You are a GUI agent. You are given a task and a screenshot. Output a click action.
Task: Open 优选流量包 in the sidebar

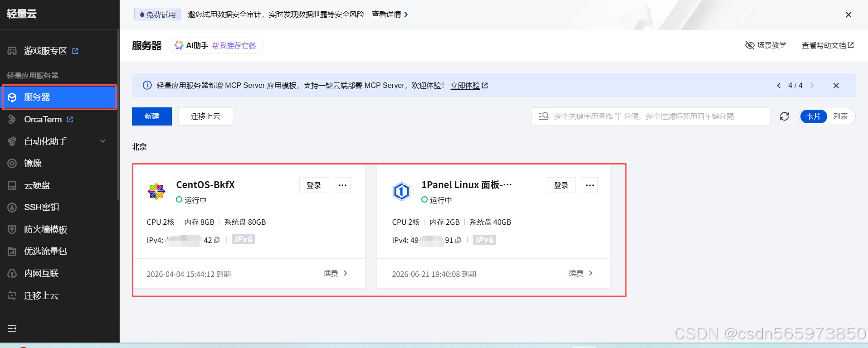[x=45, y=251]
